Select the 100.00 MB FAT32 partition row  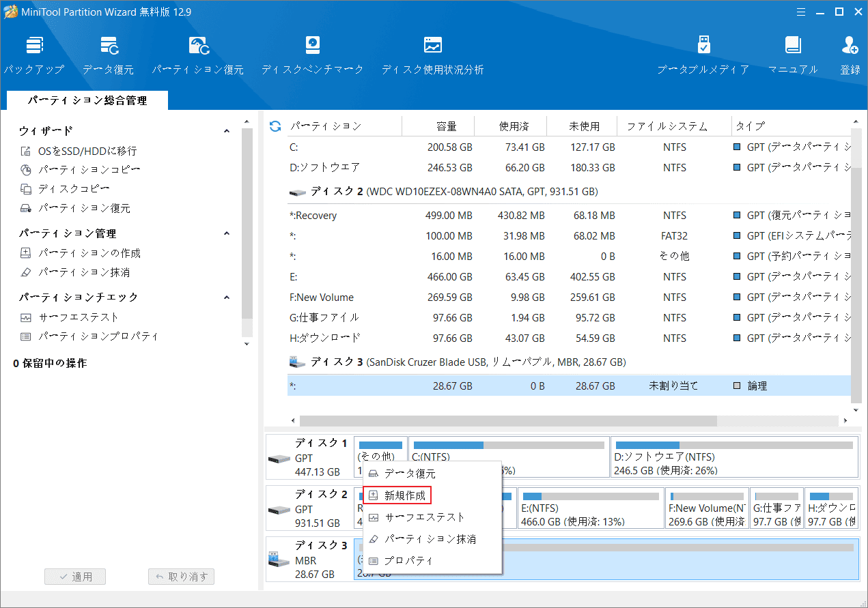pyautogui.click(x=570, y=236)
